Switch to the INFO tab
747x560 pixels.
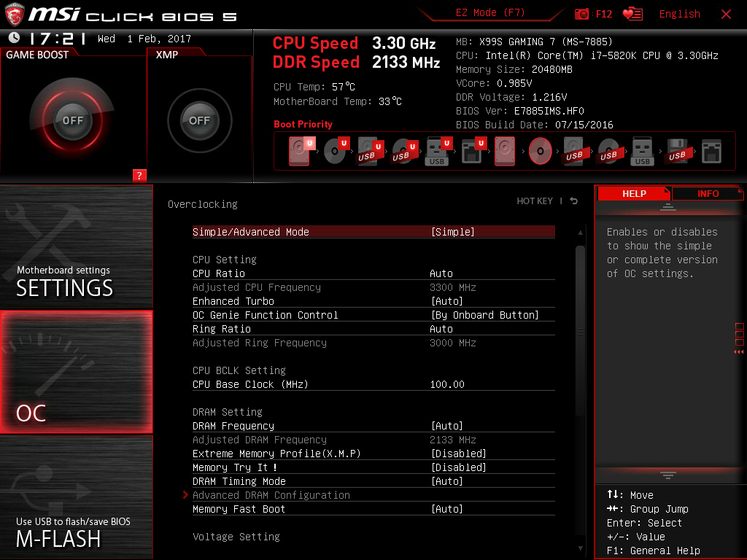pyautogui.click(x=707, y=193)
